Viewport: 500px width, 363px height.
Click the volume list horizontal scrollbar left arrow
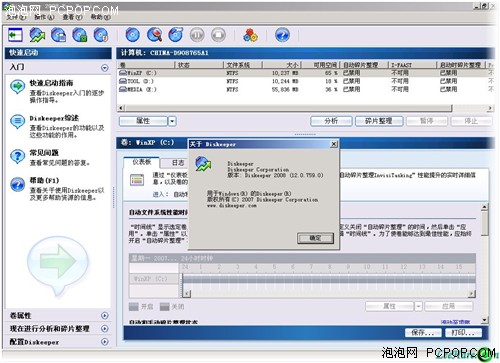coord(121,108)
